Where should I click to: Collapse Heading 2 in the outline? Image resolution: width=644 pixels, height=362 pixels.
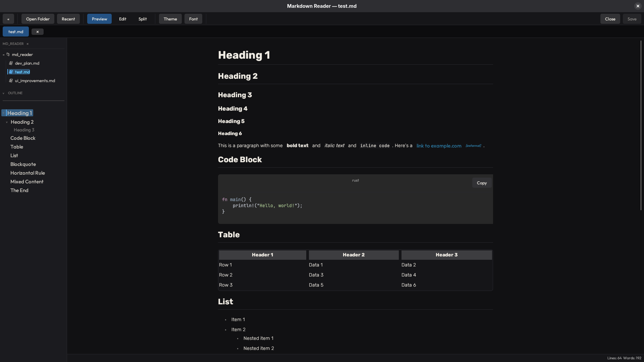coord(7,122)
